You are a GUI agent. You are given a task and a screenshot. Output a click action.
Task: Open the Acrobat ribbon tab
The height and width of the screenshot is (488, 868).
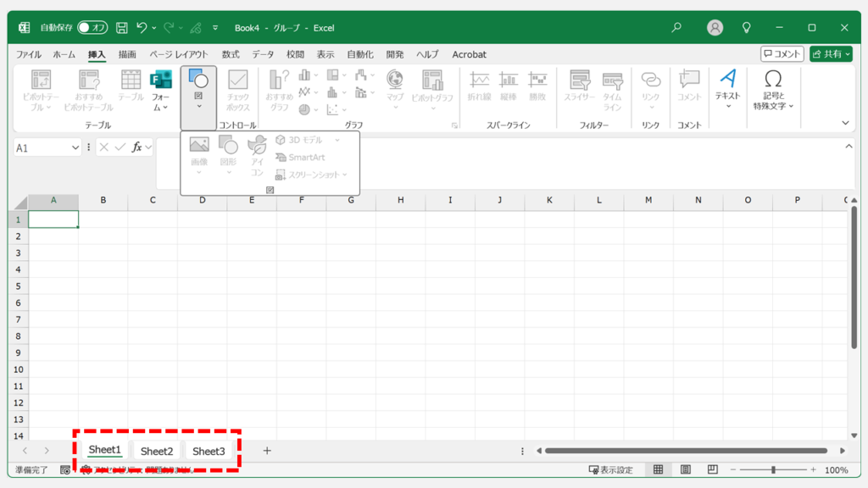(469, 54)
